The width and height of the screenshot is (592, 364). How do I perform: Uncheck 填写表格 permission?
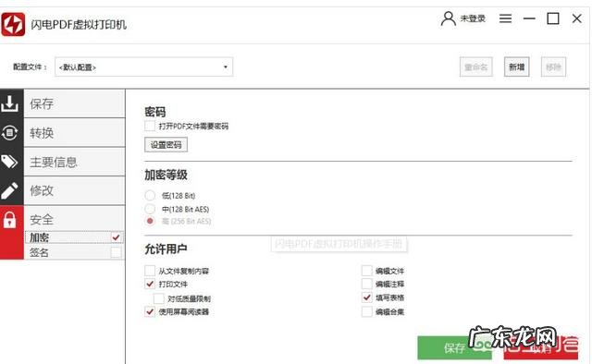click(366, 297)
